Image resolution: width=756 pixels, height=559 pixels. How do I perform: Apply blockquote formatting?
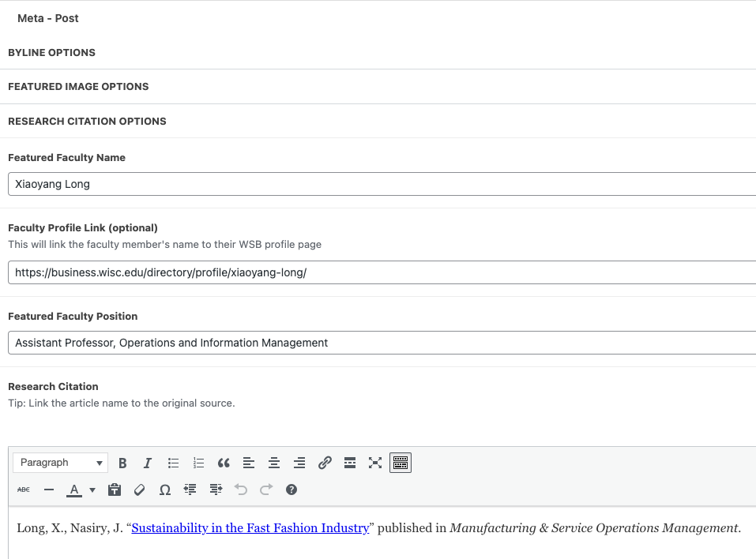click(224, 463)
